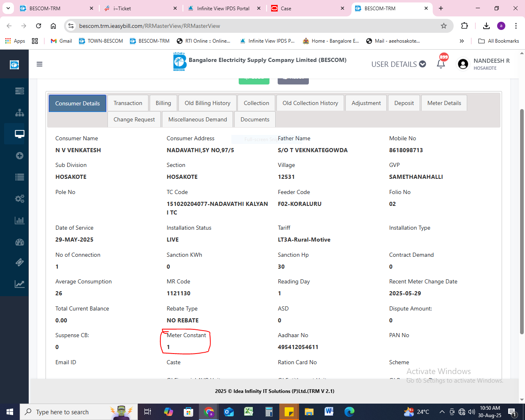
Task: Switch to the Case browser tab
Action: 308,8
